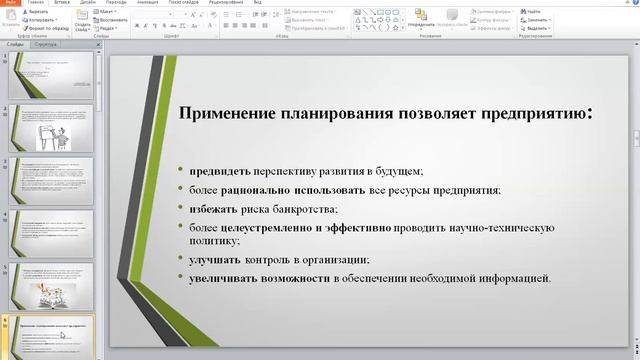The height and width of the screenshot is (360, 640).
Task: Click Преобразовать в SmartArt button
Action: tap(317, 28)
